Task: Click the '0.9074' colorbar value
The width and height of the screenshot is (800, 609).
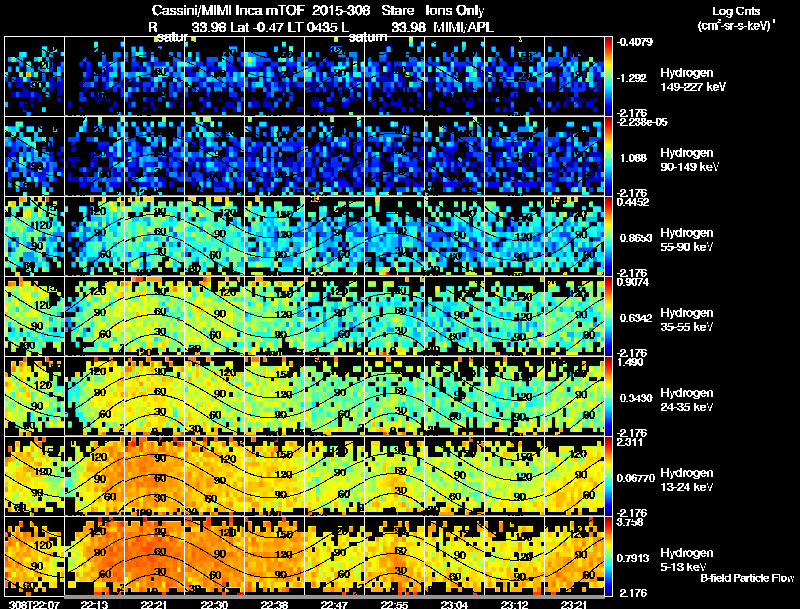Action: [633, 282]
